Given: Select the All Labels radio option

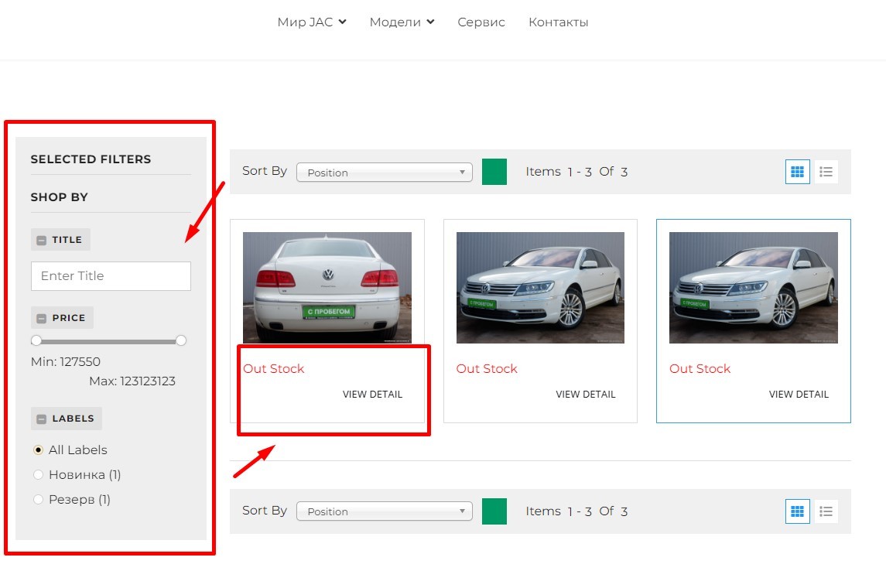Looking at the screenshot, I should tap(38, 450).
